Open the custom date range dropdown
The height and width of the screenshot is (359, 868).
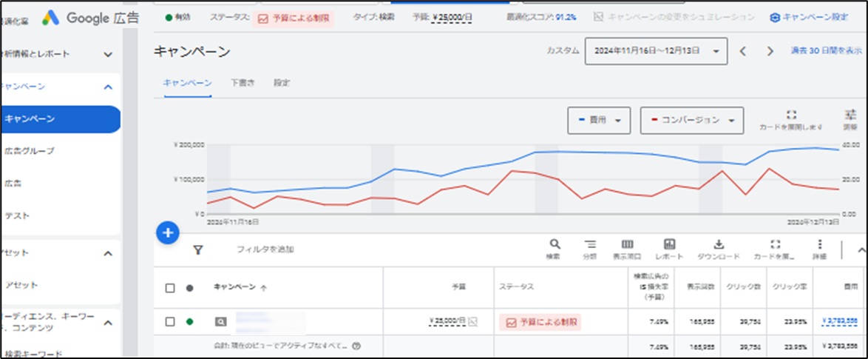click(656, 51)
